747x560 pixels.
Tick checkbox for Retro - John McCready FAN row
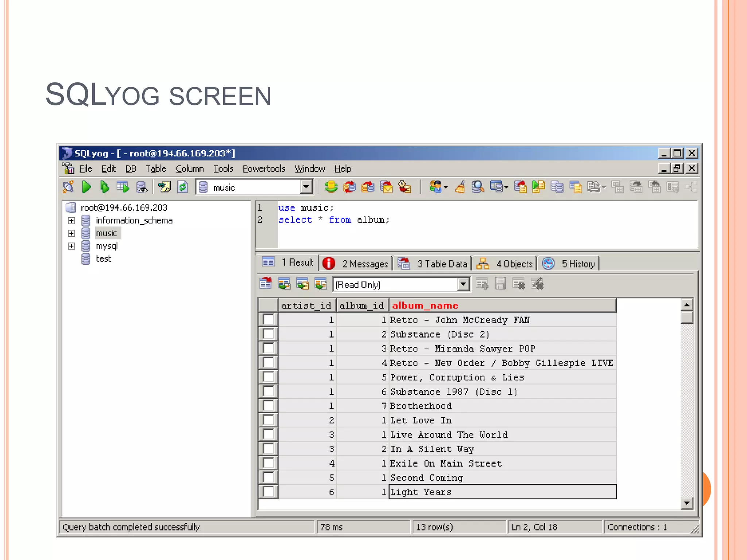(x=268, y=320)
